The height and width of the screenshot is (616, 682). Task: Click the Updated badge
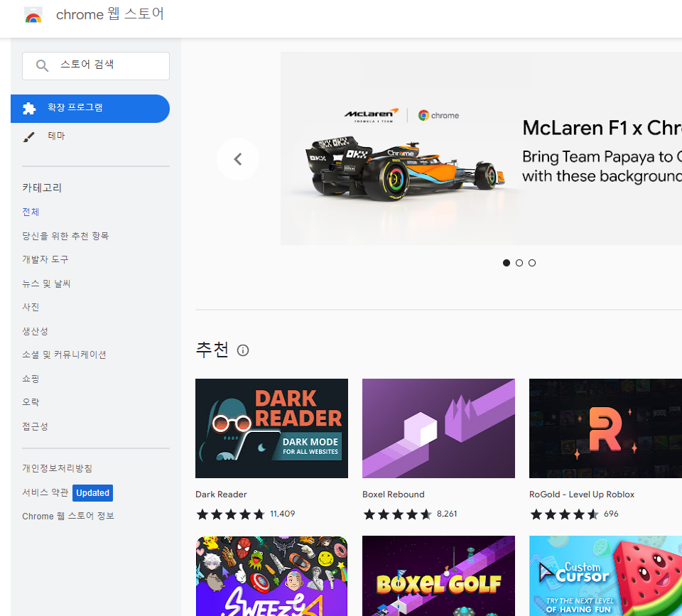92,493
